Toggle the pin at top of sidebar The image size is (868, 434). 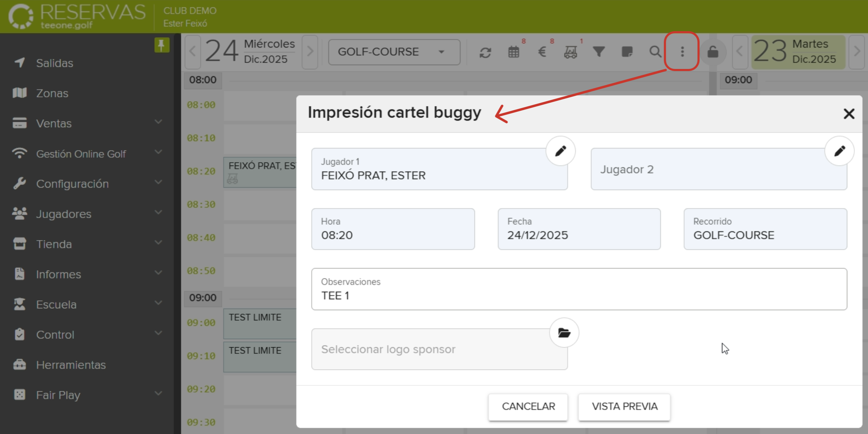point(161,45)
